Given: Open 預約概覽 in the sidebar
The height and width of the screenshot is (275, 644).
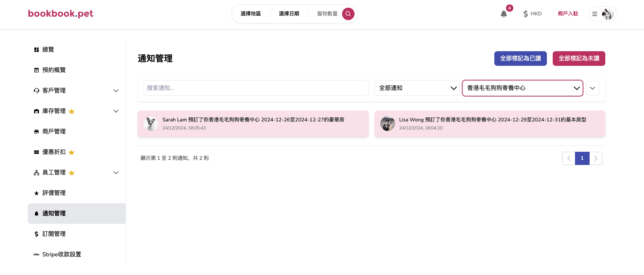Looking at the screenshot, I should click(77, 70).
